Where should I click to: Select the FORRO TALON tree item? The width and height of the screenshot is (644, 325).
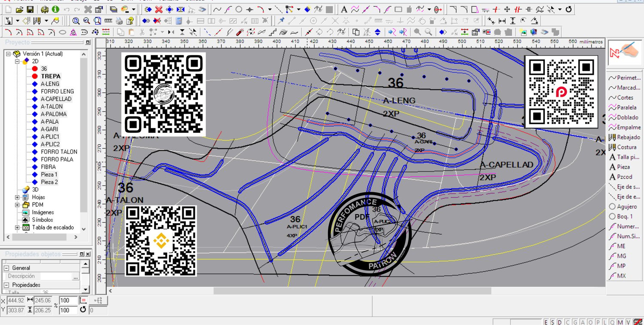pos(59,152)
